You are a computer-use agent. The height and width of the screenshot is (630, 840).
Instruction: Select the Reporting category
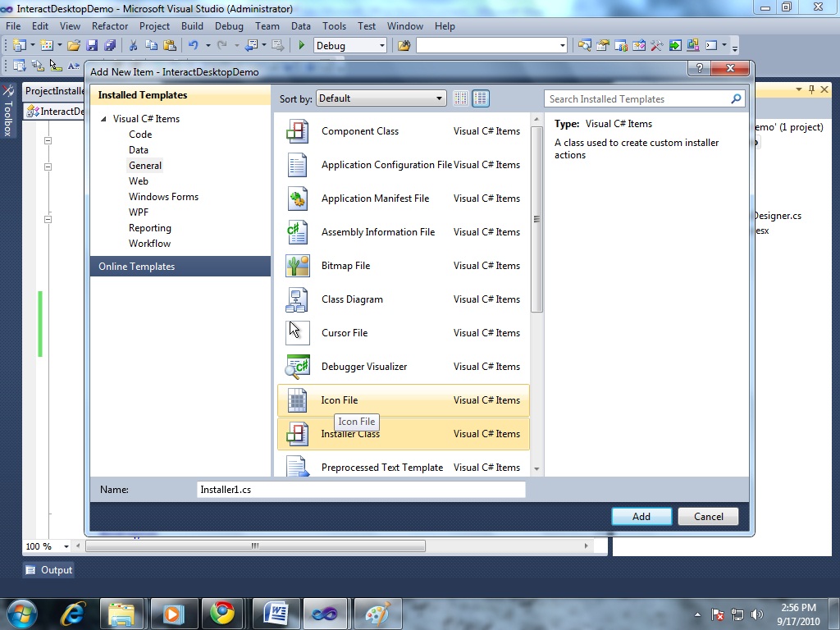click(150, 228)
